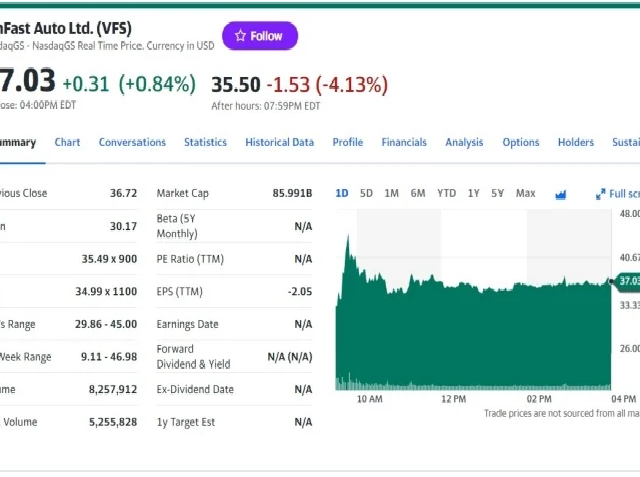
Task: Click the Follow button
Action: click(260, 36)
